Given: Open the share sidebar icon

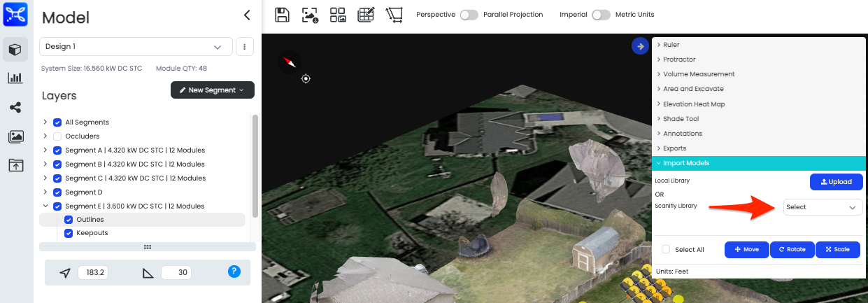Looking at the screenshot, I should coord(15,108).
